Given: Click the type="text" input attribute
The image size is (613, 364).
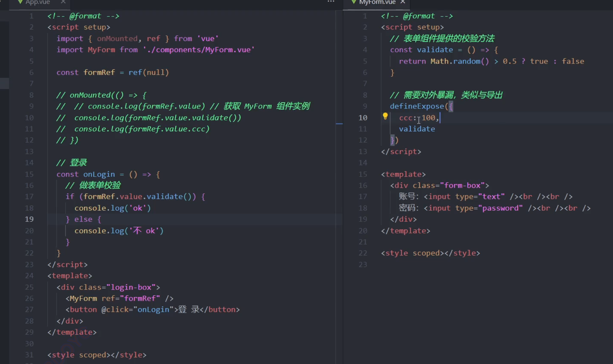Looking at the screenshot, I should (x=480, y=197).
